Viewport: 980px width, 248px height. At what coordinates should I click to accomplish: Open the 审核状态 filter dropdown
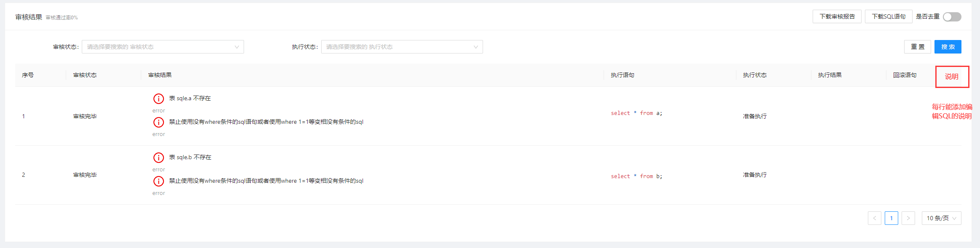(163, 46)
